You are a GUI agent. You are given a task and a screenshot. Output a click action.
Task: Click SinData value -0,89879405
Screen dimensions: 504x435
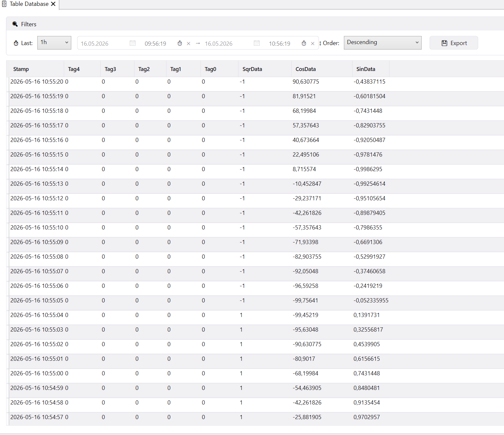(x=369, y=213)
